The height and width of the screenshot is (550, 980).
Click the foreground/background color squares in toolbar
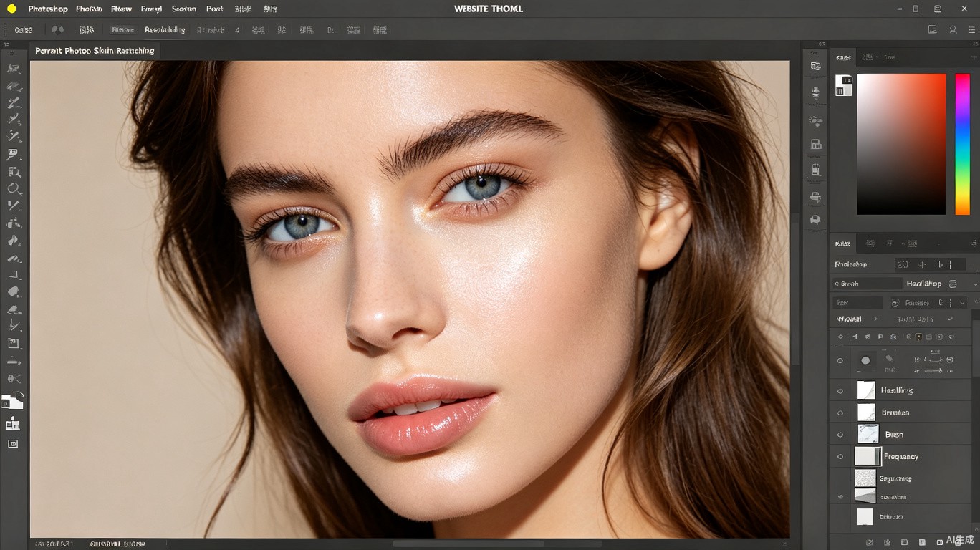click(12, 400)
